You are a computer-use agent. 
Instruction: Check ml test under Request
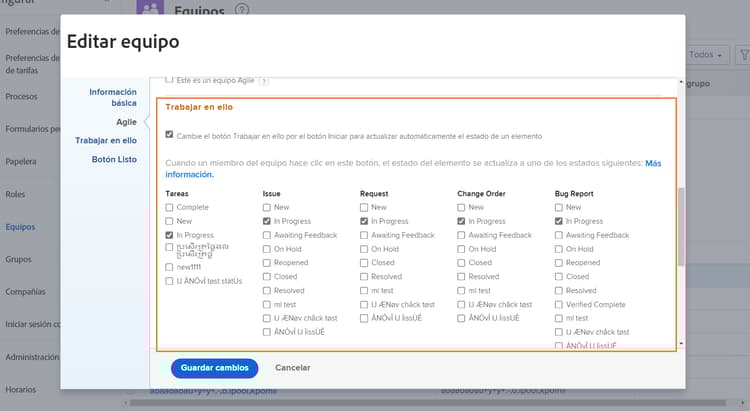tap(364, 290)
